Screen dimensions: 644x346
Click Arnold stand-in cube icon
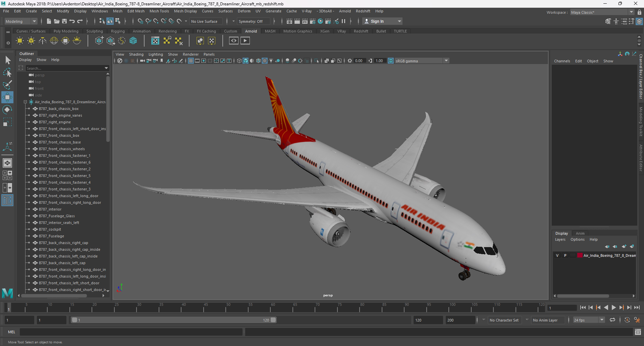click(x=99, y=41)
